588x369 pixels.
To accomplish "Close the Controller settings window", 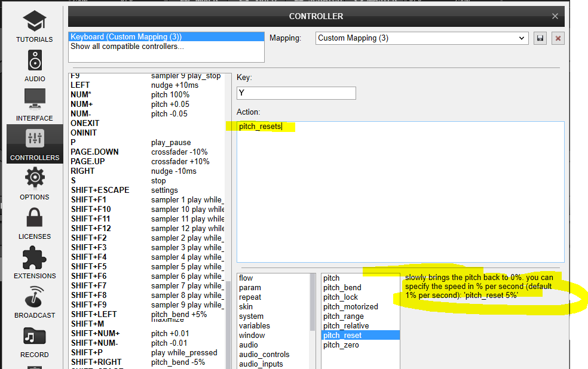I will point(555,16).
